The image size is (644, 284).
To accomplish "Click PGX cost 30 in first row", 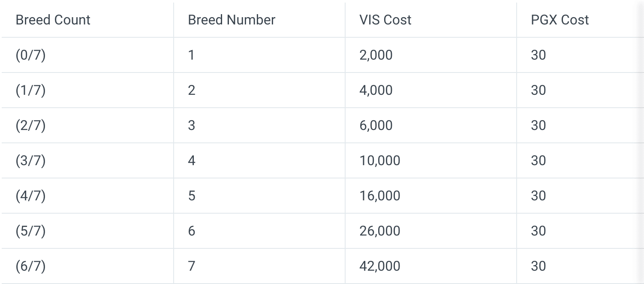I will pyautogui.click(x=539, y=55).
